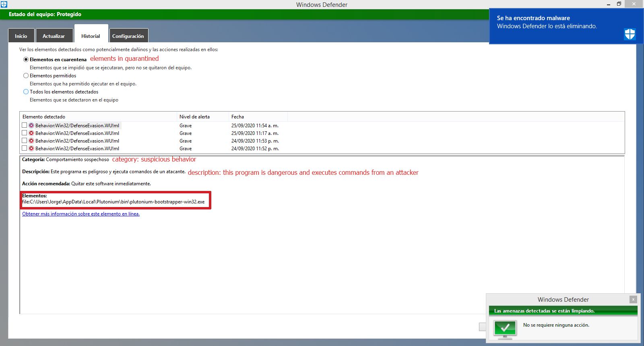Select Elementos en cuarentena radio button
644x346 pixels.
pyautogui.click(x=26, y=59)
